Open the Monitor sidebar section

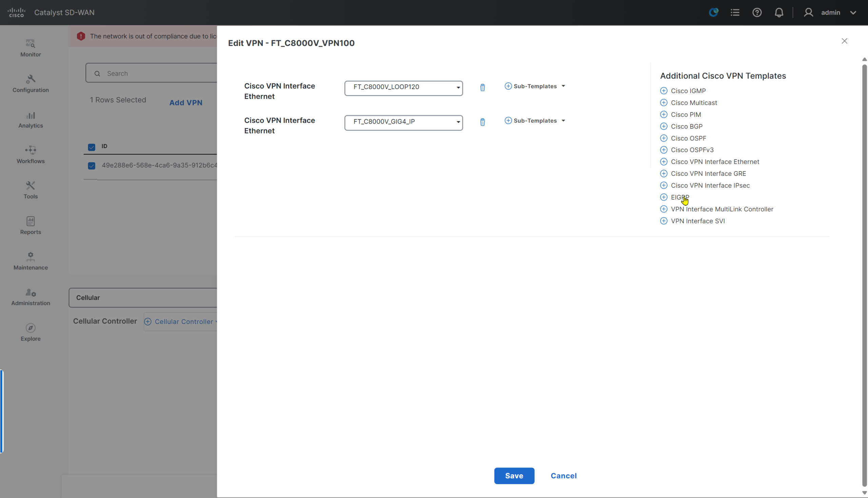click(31, 48)
